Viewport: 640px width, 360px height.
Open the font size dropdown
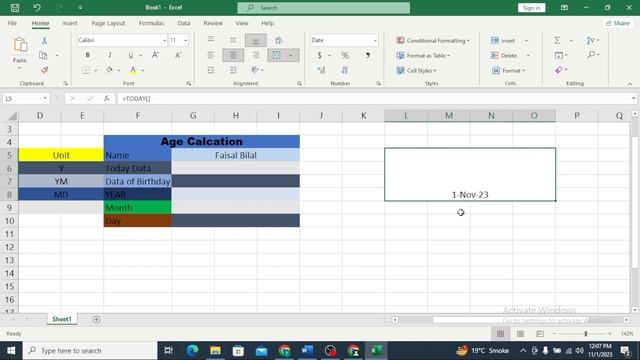click(x=186, y=40)
